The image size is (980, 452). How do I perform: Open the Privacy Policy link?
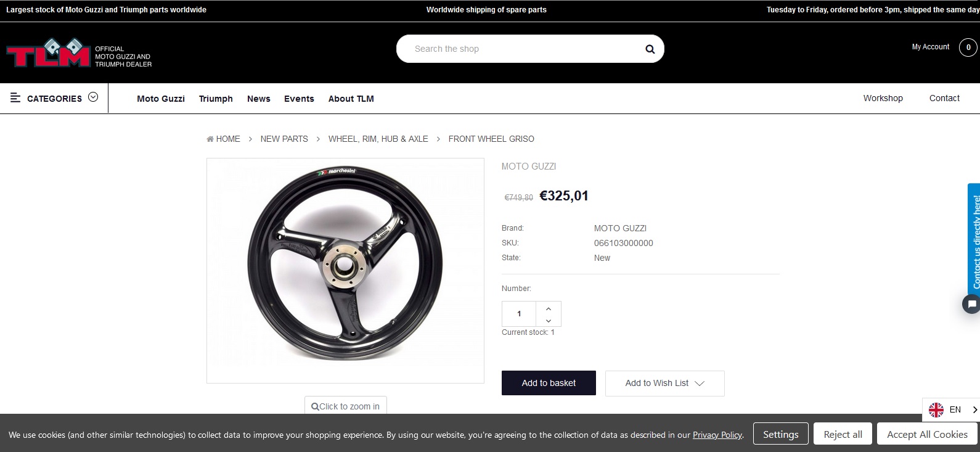point(717,435)
